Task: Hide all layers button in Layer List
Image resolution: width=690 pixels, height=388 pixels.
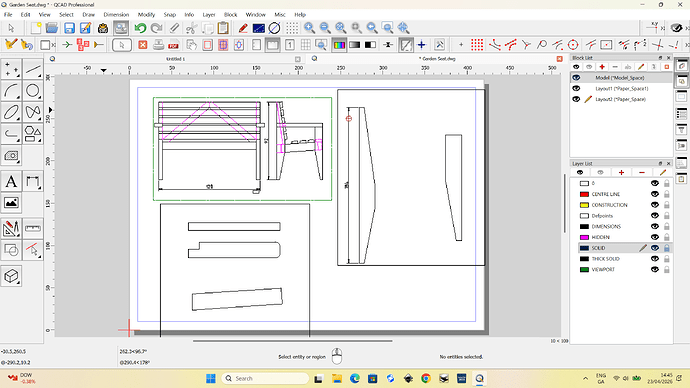Action: [600, 172]
